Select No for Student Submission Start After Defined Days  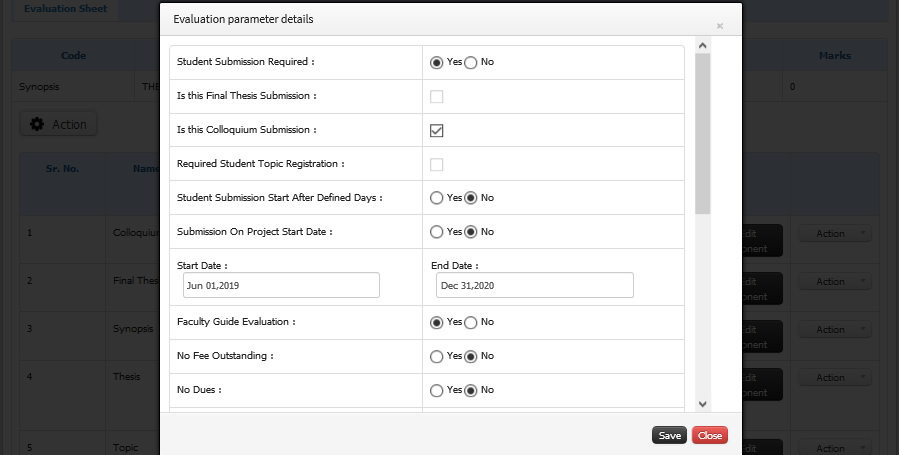471,198
